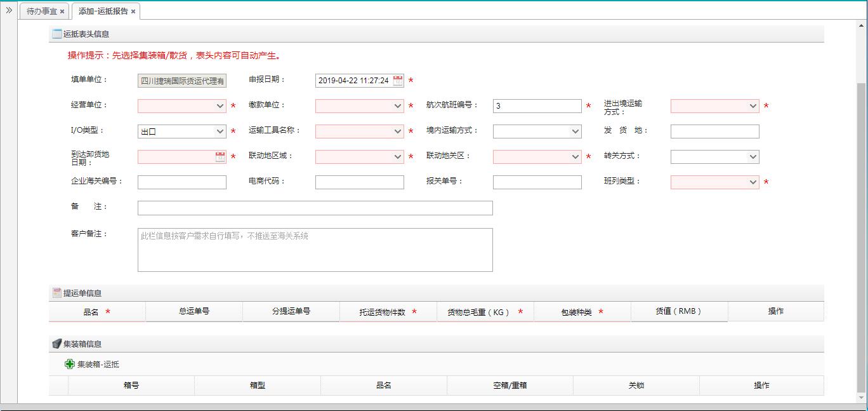Click the 集装箱-运抵 add link

[x=98, y=365]
